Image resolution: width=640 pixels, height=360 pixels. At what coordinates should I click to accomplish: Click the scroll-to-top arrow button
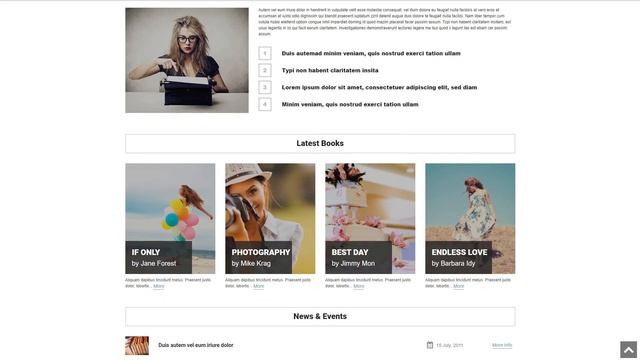pos(629,350)
